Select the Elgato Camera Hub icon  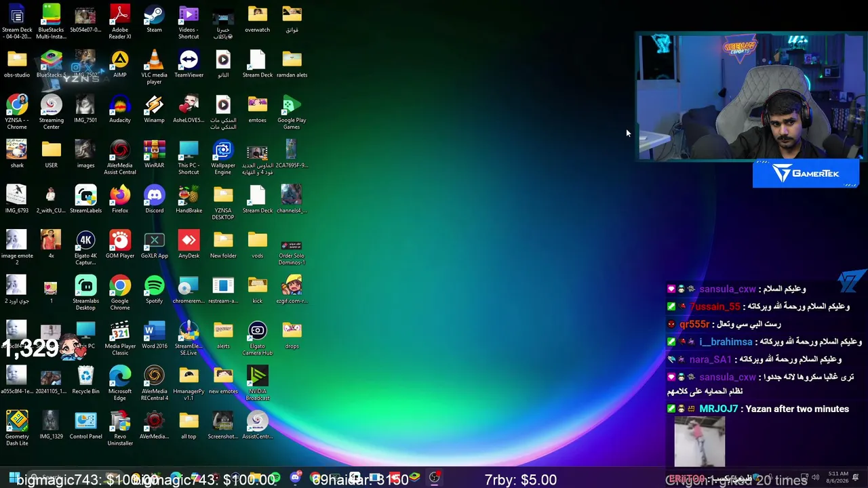[x=258, y=338]
